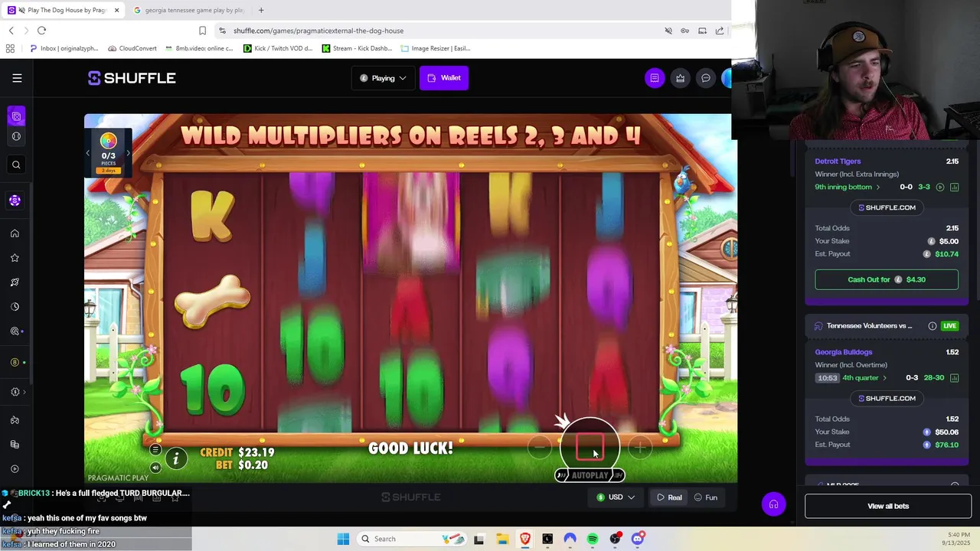Open the support headset button
Viewport: 980px width, 551px height.
pyautogui.click(x=773, y=504)
